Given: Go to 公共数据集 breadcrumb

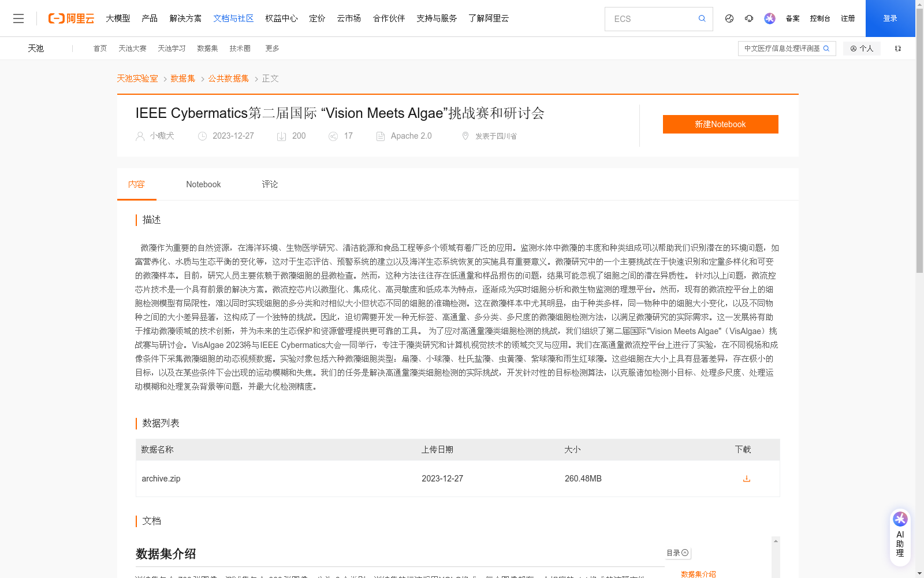Looking at the screenshot, I should 229,79.
